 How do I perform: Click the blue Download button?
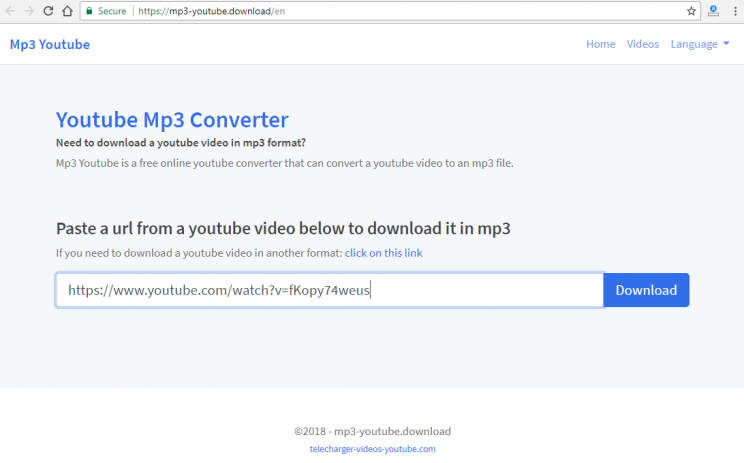tap(646, 290)
